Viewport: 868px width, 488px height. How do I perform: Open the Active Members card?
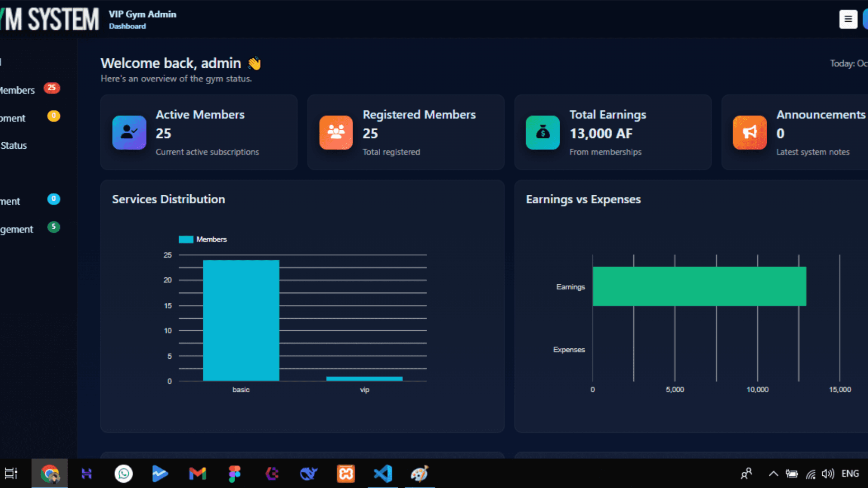tap(199, 132)
